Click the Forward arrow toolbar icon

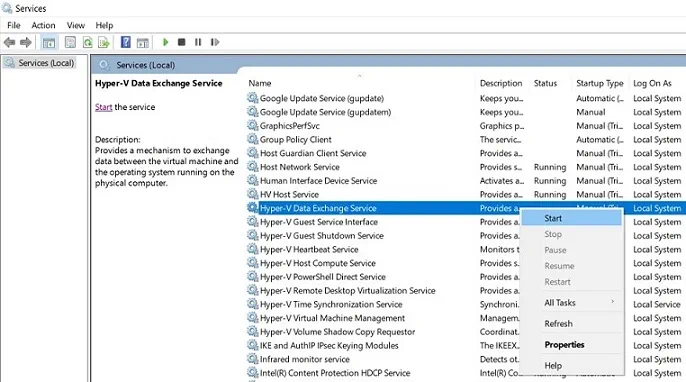pos(26,42)
